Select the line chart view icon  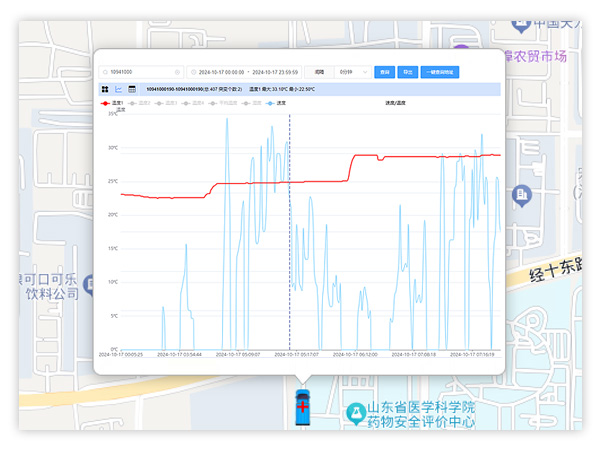(x=118, y=89)
